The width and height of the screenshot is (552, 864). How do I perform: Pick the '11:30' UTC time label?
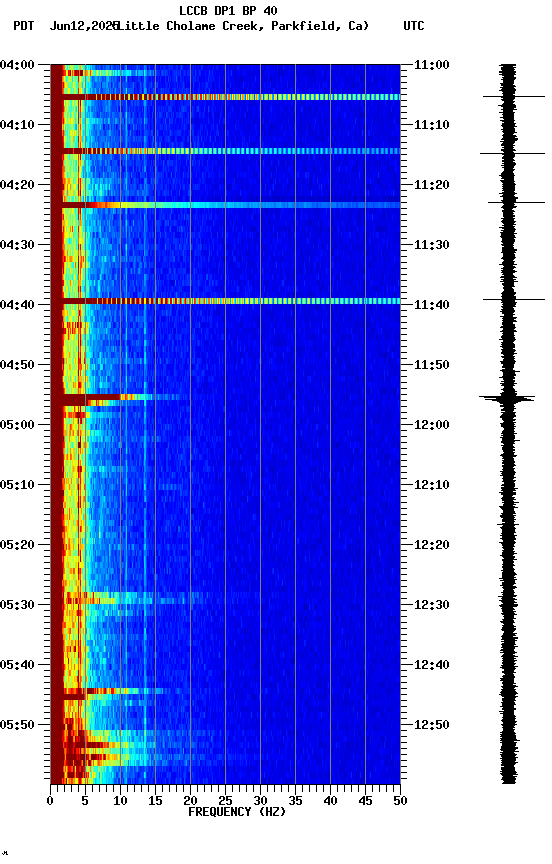(x=432, y=245)
